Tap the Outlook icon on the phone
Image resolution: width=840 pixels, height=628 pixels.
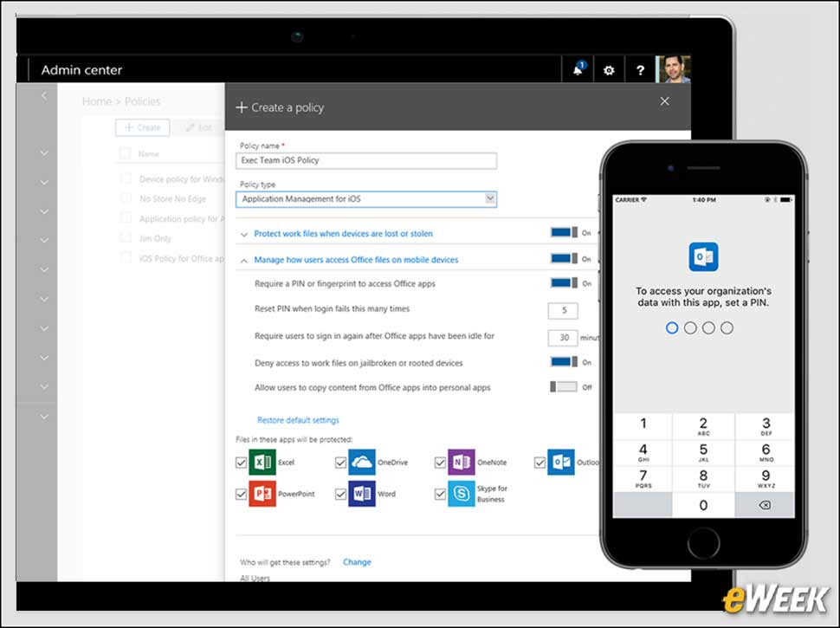pyautogui.click(x=703, y=256)
